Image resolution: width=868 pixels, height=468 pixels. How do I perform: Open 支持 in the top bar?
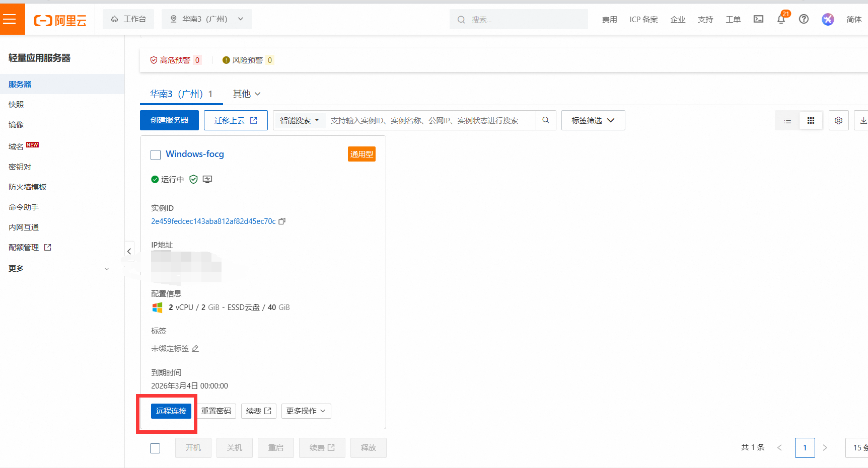tap(705, 20)
